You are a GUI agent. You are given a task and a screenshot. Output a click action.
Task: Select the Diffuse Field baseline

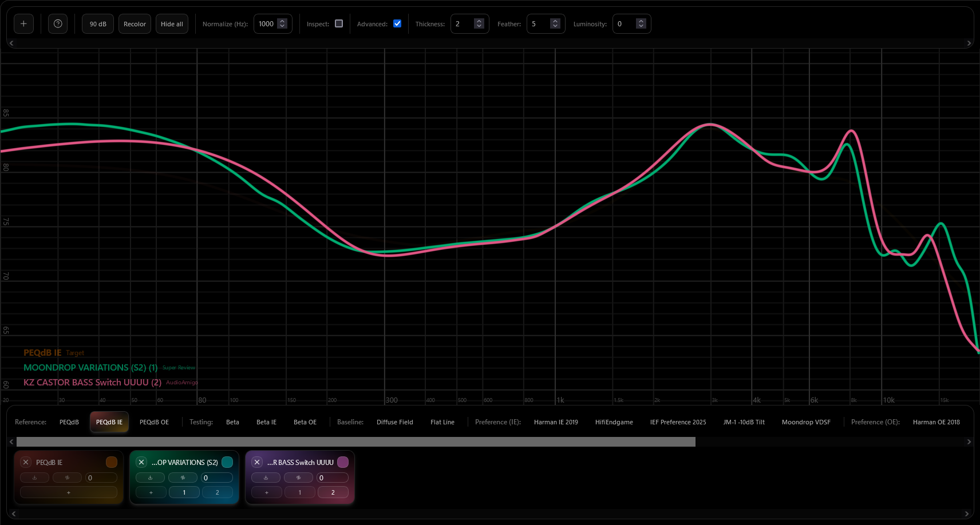pos(395,422)
